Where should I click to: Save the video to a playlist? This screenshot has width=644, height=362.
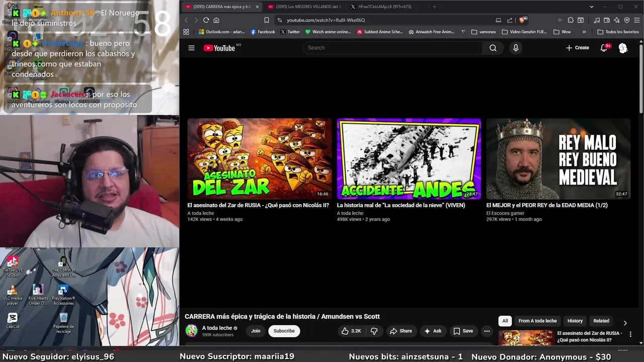463,331
